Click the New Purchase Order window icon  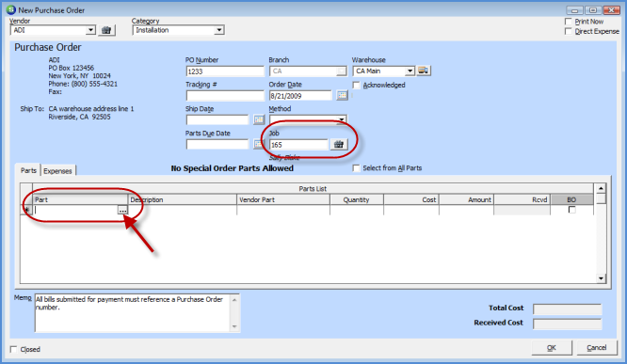[10, 9]
